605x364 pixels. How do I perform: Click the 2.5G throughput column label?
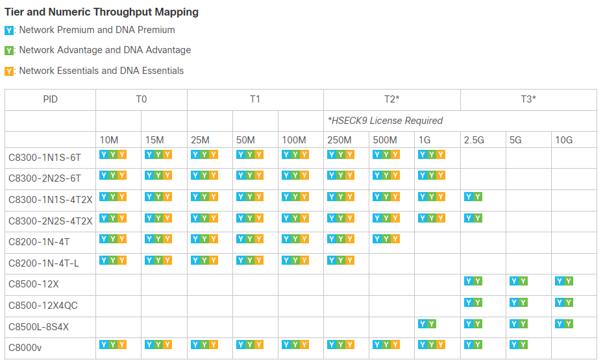pos(474,140)
